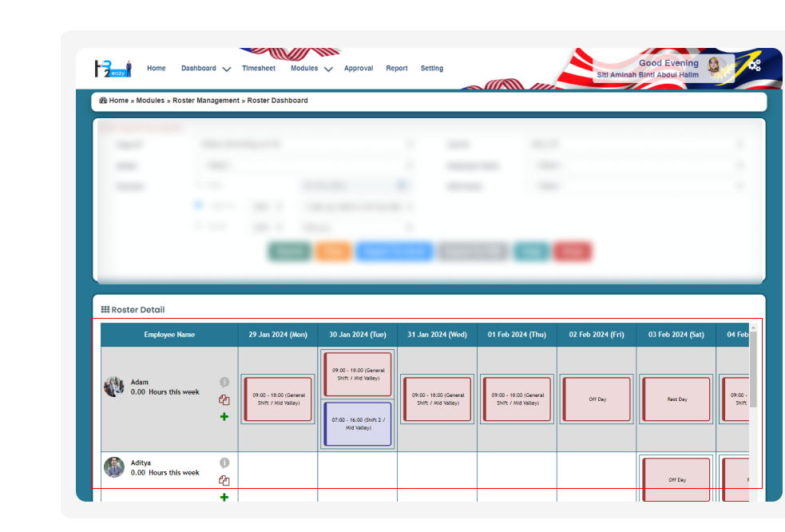Click Aditya's green plus icon
The width and height of the screenshot is (785, 532).
point(224,497)
